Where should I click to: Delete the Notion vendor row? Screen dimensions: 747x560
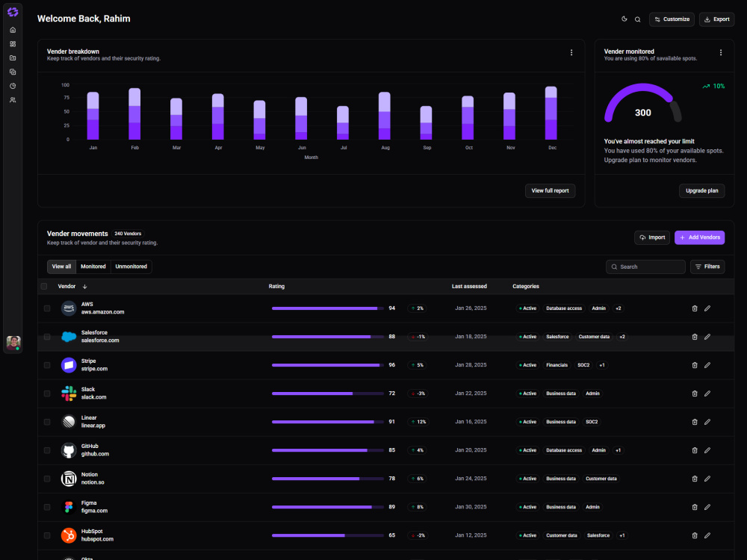pyautogui.click(x=695, y=479)
